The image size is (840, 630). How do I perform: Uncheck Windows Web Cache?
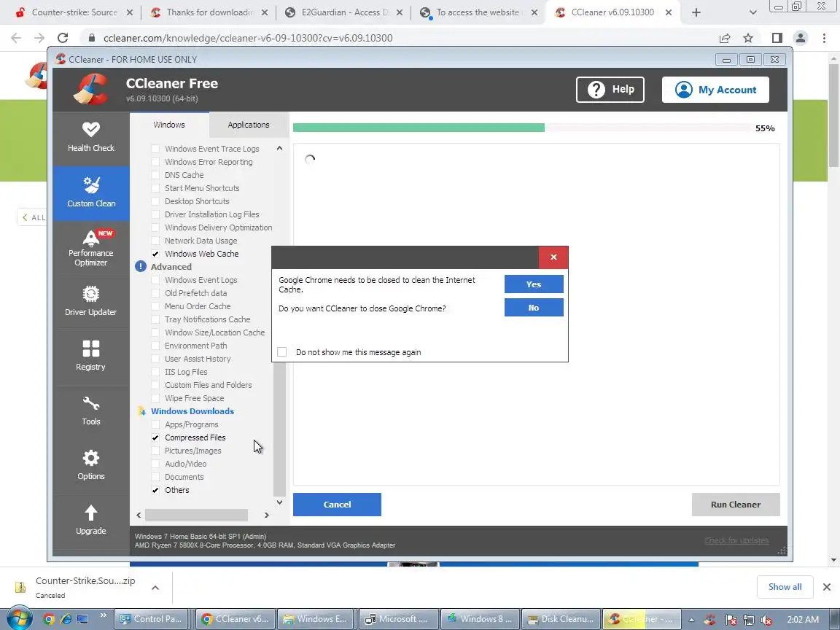tap(155, 254)
